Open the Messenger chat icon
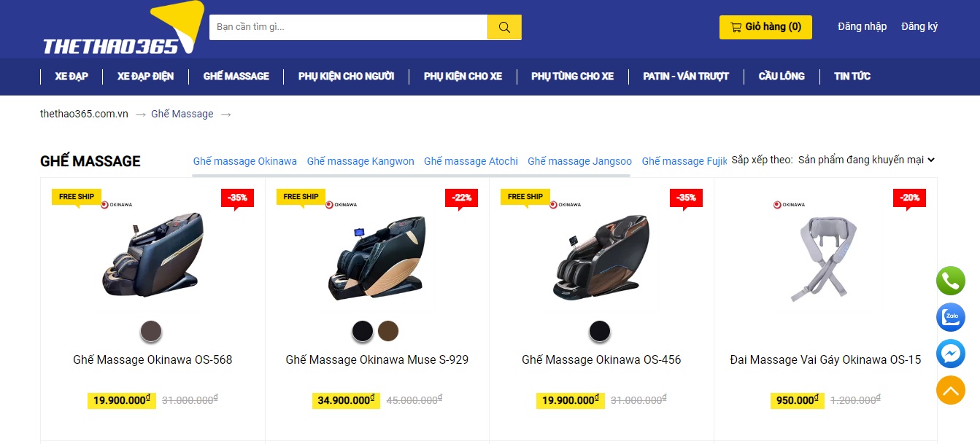This screenshot has height=444, width=980. [x=950, y=354]
